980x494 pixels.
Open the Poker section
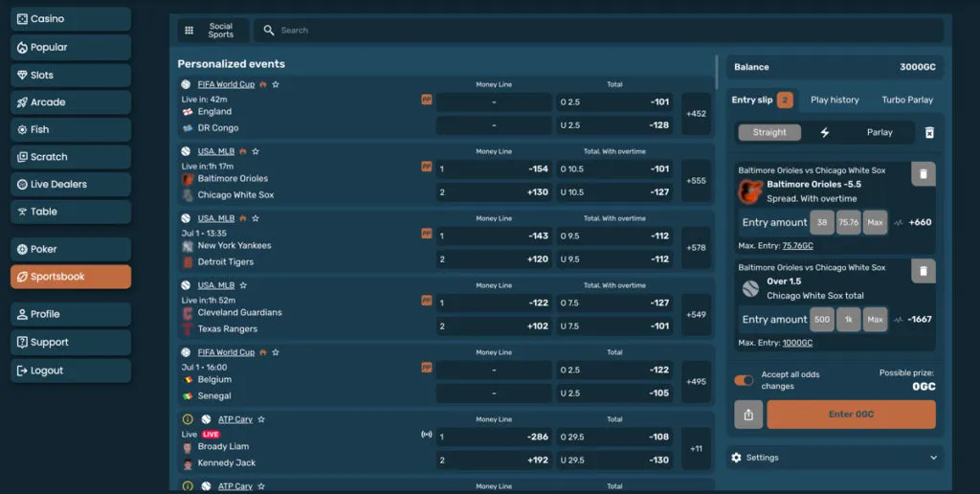point(71,250)
